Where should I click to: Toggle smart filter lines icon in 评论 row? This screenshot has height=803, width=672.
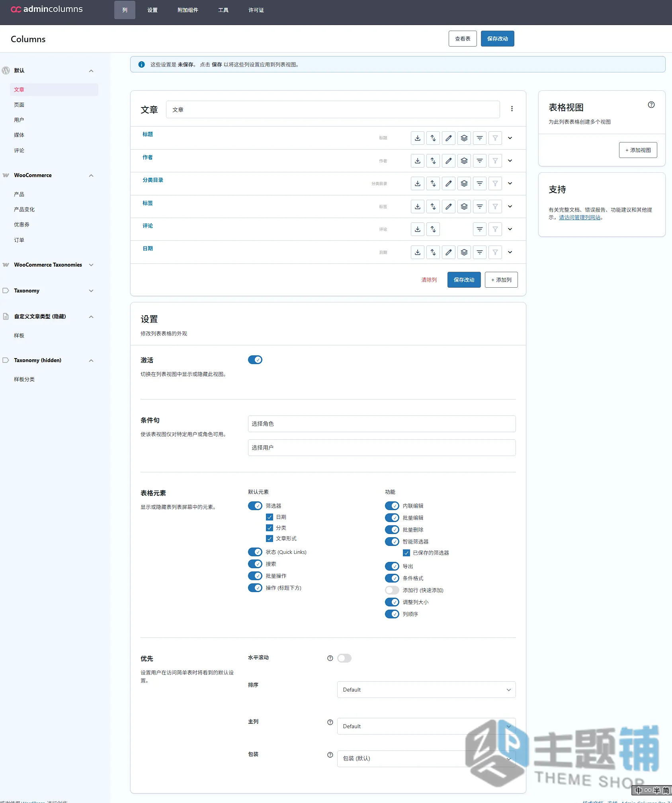tap(480, 229)
